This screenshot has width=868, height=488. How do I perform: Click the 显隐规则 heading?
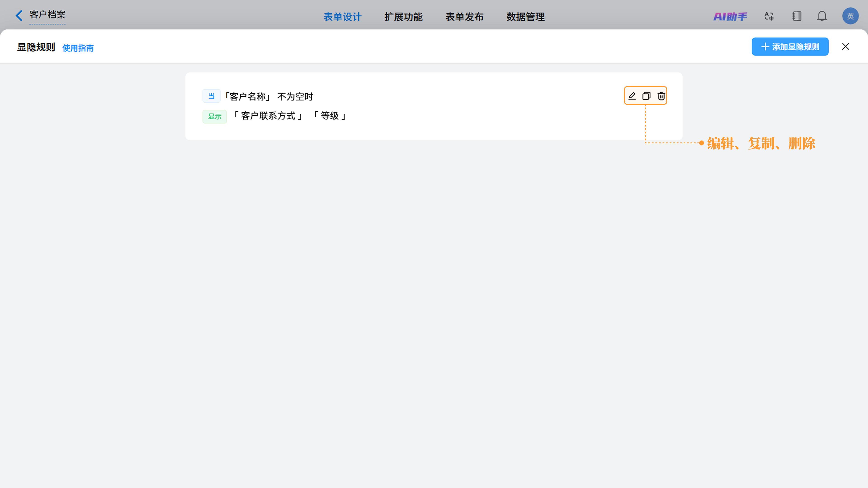click(36, 47)
